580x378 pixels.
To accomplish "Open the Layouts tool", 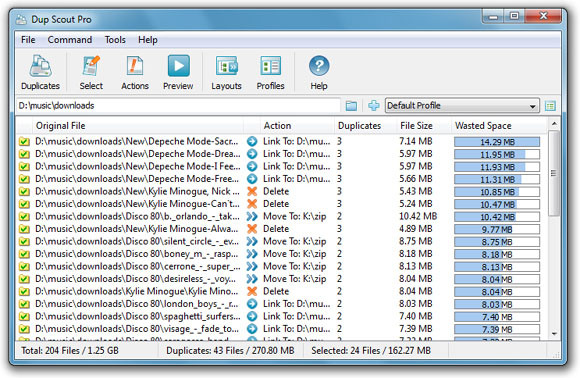I will [226, 72].
